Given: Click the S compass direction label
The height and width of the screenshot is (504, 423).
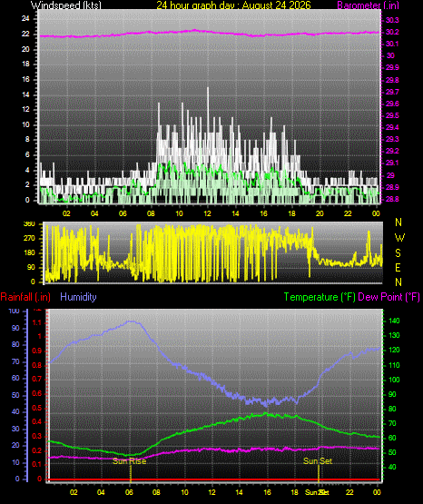Looking at the screenshot, I should (398, 253).
